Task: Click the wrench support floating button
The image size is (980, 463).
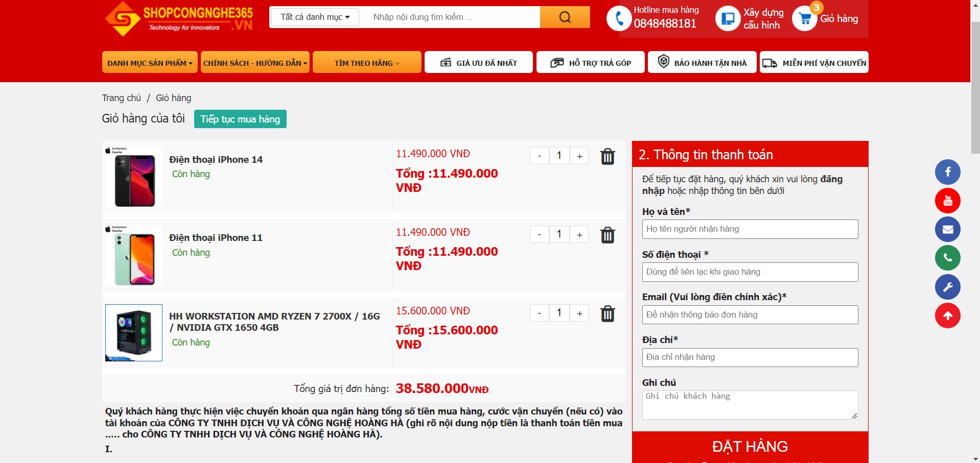Action: (x=948, y=287)
